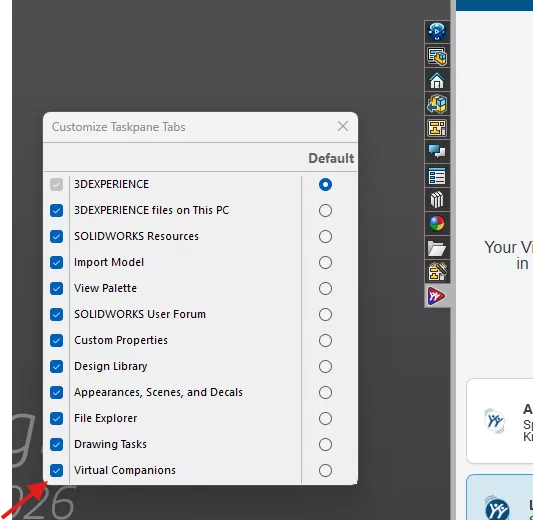This screenshot has width=533, height=520.
Task: Open the 3DEXPERIENCE taskpane tab icon
Action: click(x=437, y=32)
